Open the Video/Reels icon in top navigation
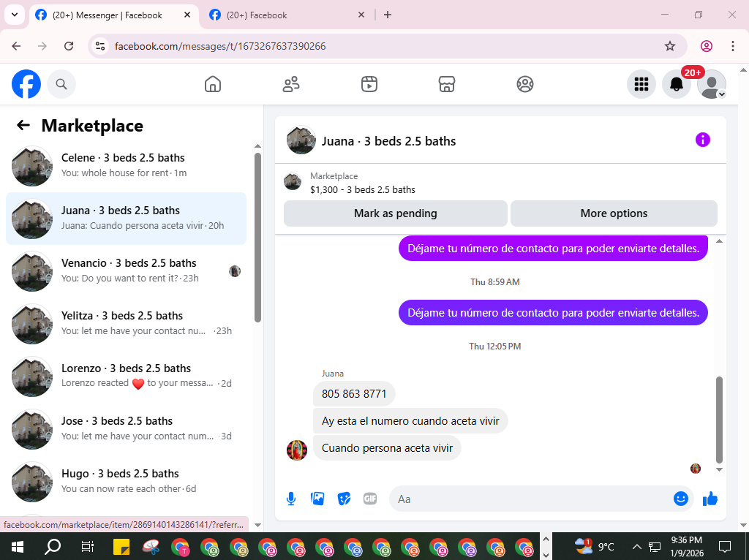This screenshot has height=560, width=749. click(x=369, y=84)
